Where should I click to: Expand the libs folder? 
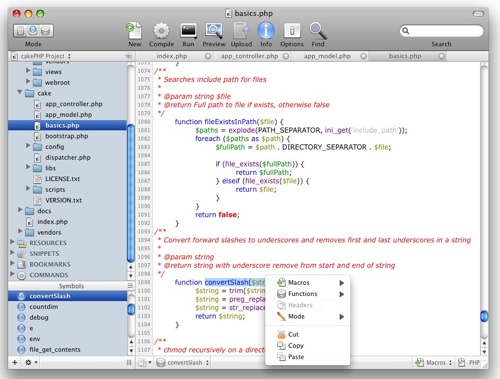28,167
